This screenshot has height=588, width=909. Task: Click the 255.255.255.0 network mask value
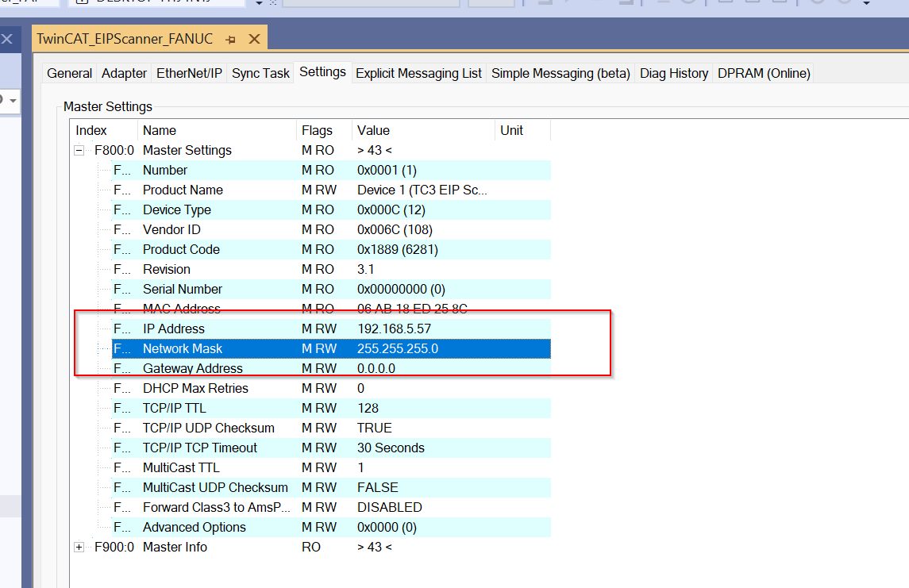(x=398, y=348)
